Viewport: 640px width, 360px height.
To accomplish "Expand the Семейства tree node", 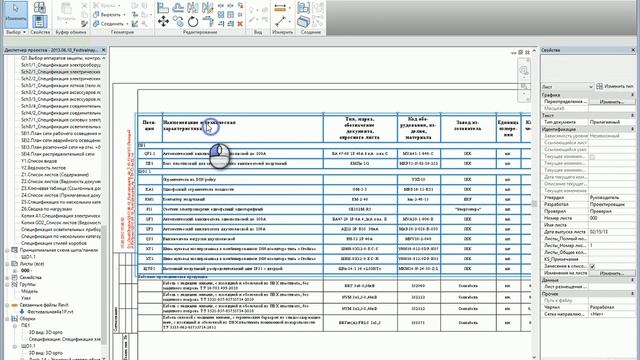I will coord(7,278).
